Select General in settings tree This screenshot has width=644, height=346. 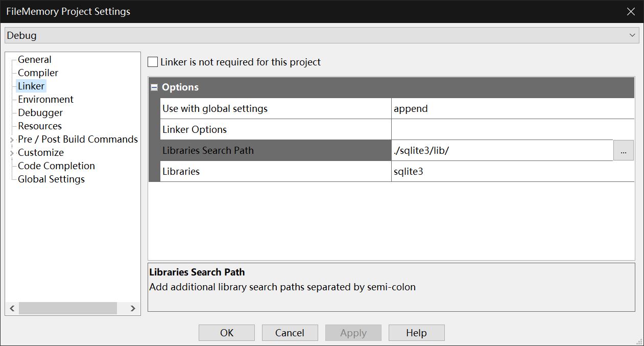(34, 60)
